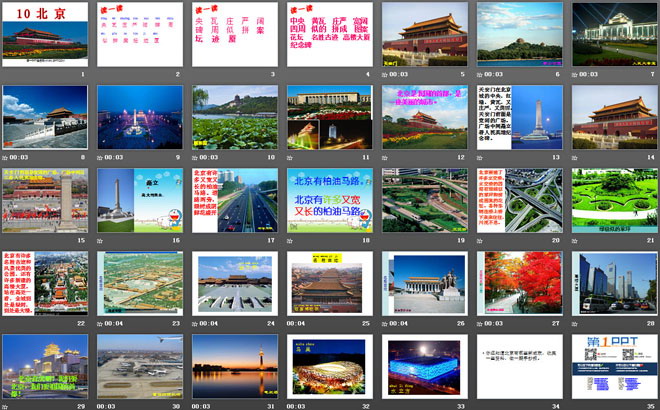660x410 pixels.
Task: Click the animation star icon under slide 16
Action: click(x=101, y=240)
